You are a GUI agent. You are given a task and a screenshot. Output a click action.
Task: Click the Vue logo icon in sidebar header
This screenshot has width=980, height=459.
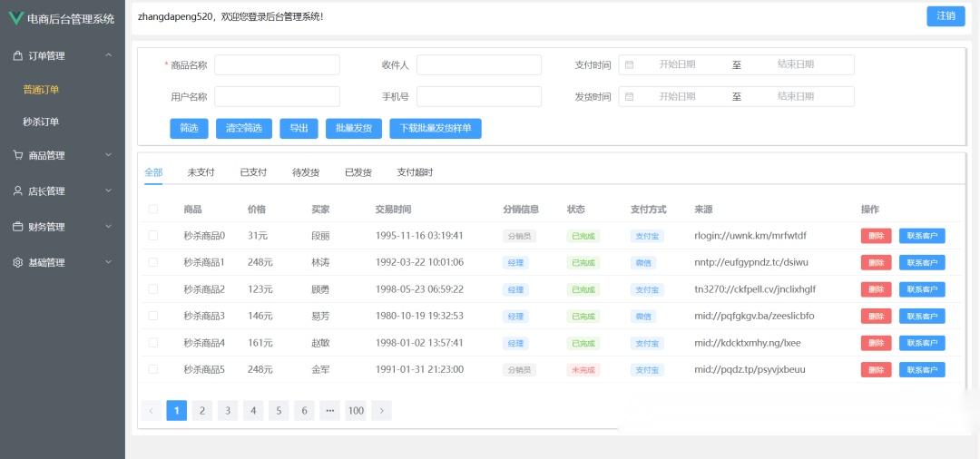pos(17,18)
